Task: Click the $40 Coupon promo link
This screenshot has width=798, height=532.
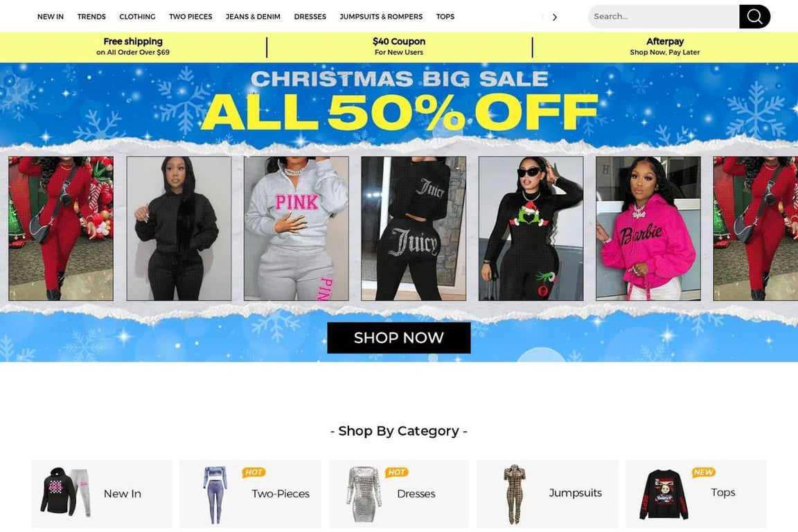Action: coord(399,46)
